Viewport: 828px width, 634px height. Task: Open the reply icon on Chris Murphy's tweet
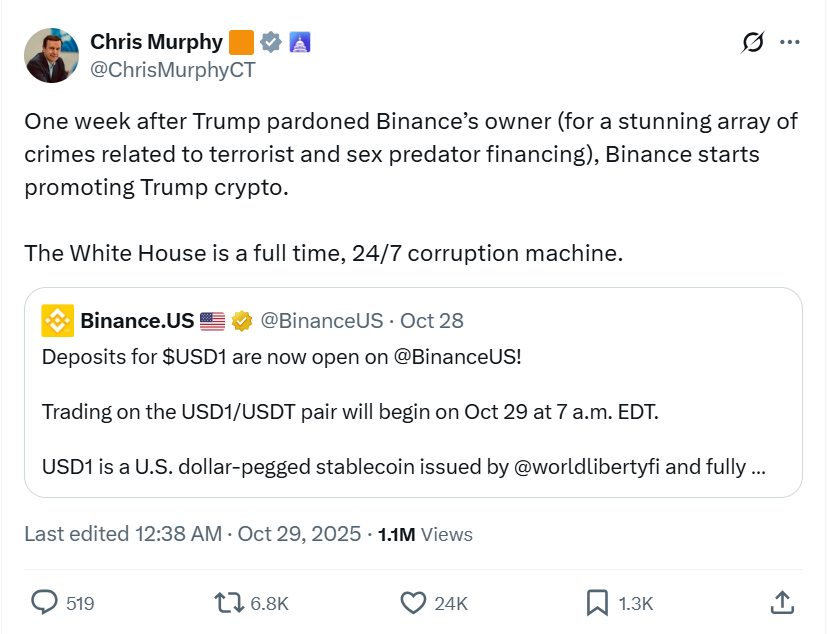44,603
